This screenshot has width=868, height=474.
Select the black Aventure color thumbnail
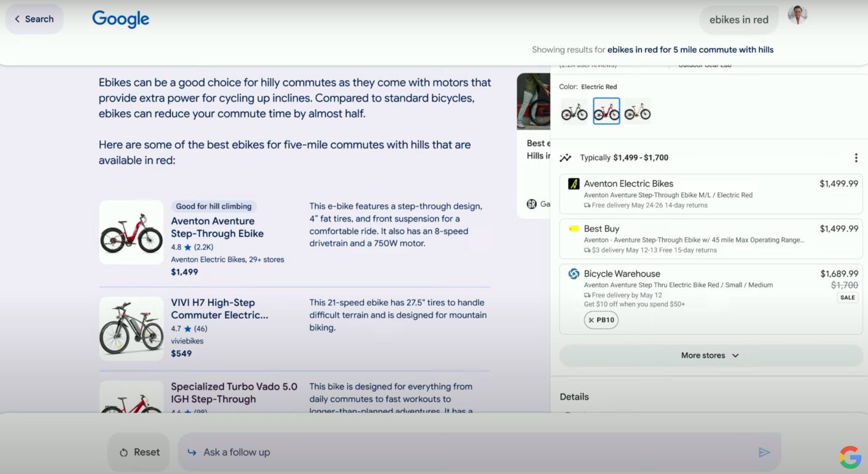[x=574, y=111]
